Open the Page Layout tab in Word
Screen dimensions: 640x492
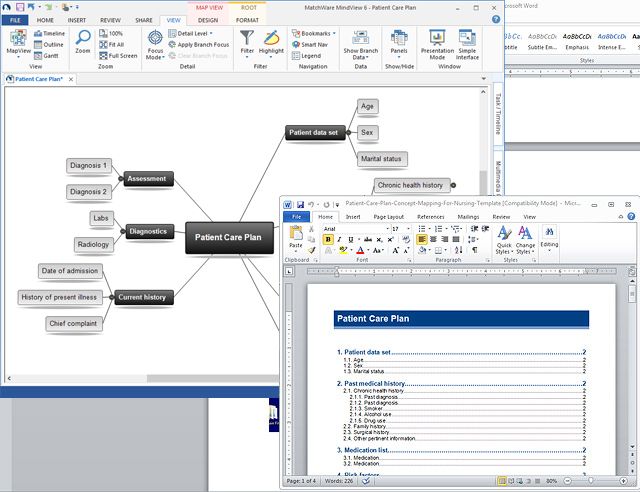[389, 217]
